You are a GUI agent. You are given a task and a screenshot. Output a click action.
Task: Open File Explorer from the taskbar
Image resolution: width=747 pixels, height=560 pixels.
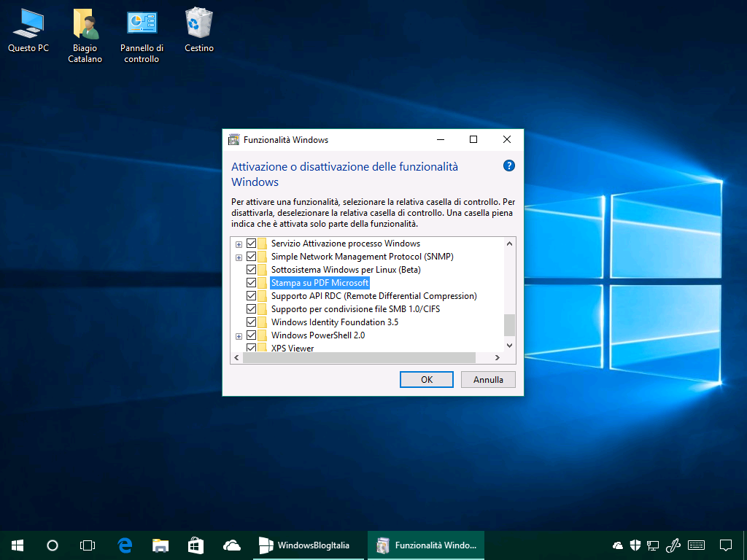(x=160, y=545)
